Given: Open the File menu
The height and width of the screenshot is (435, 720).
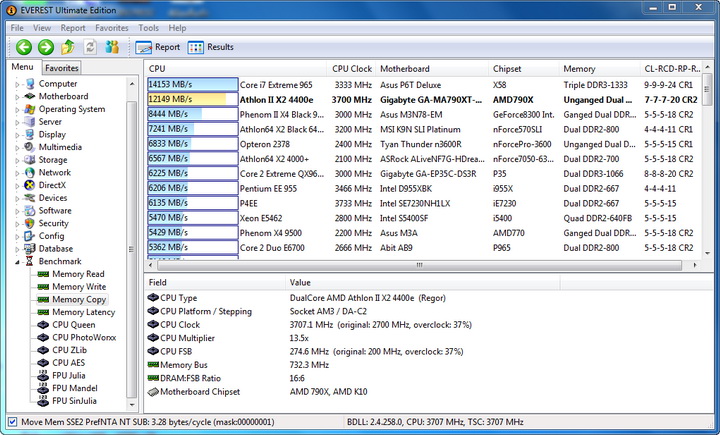Looking at the screenshot, I should pos(17,28).
